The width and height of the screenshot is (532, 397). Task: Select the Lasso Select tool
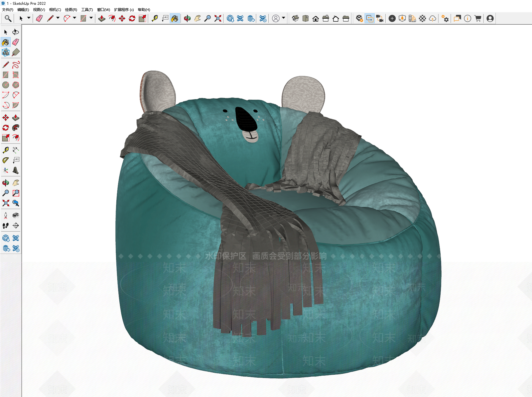16,32
